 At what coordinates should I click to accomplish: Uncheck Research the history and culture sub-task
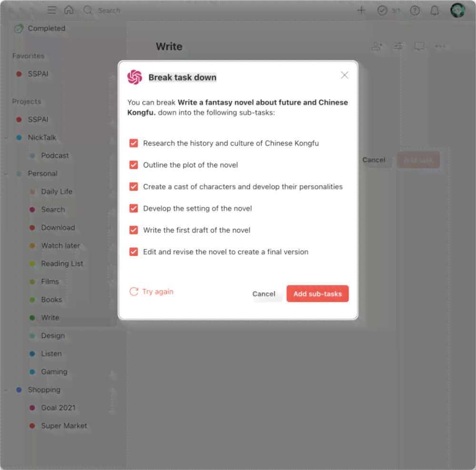tap(134, 143)
